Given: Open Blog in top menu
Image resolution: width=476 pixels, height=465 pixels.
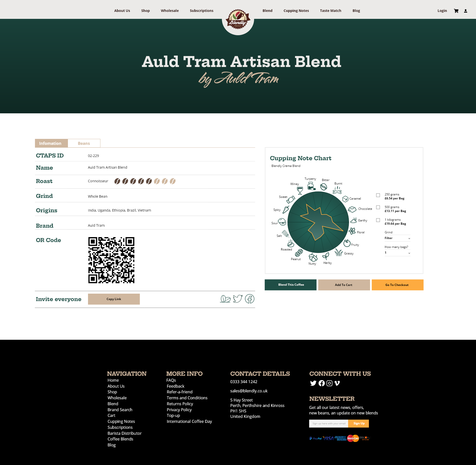Looking at the screenshot, I should click(x=356, y=11).
